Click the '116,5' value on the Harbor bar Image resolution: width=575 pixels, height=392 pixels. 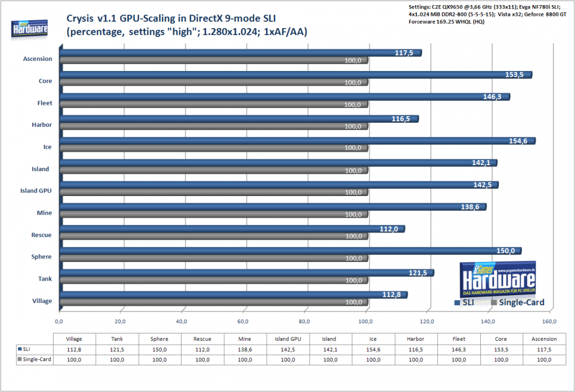(401, 119)
